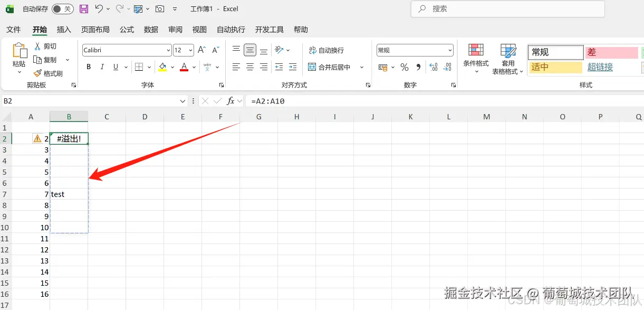Click the increase decimal icon

tap(434, 67)
